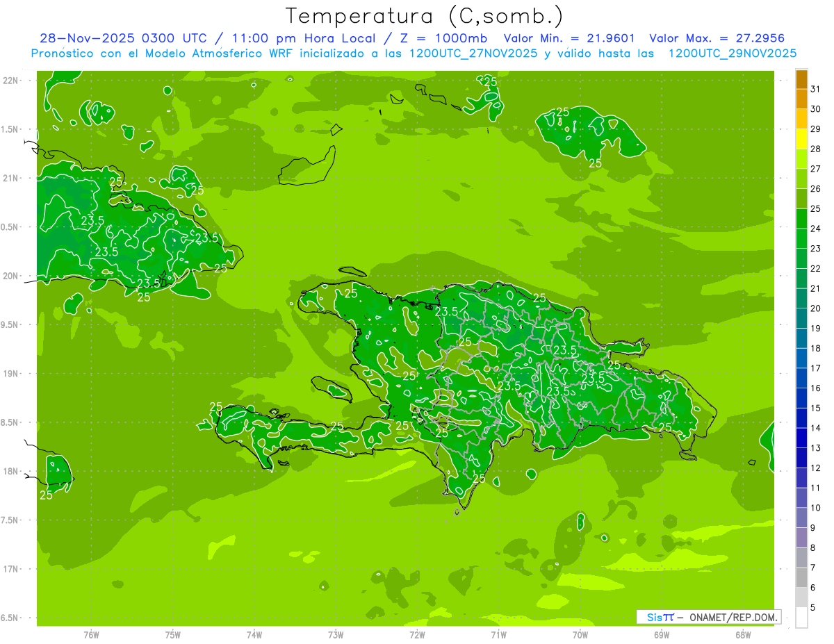Click the teal swatch between 19 and 20
Screen dimensions: 834x644
(801, 318)
